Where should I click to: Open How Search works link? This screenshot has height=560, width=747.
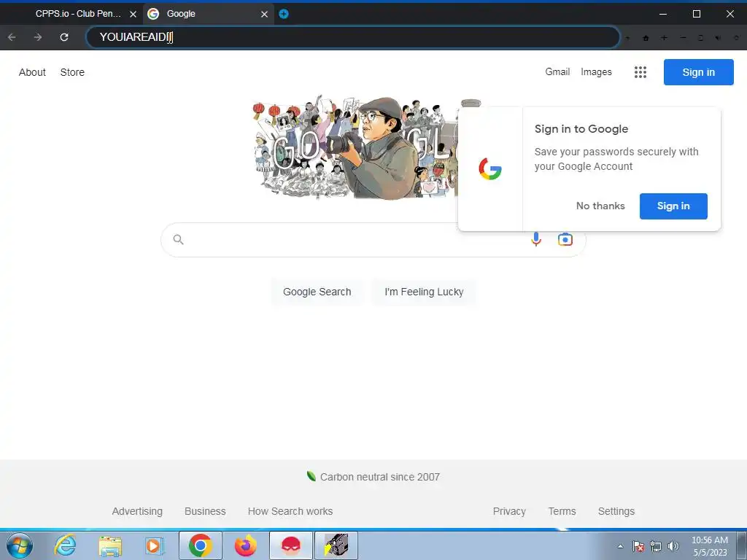click(290, 511)
